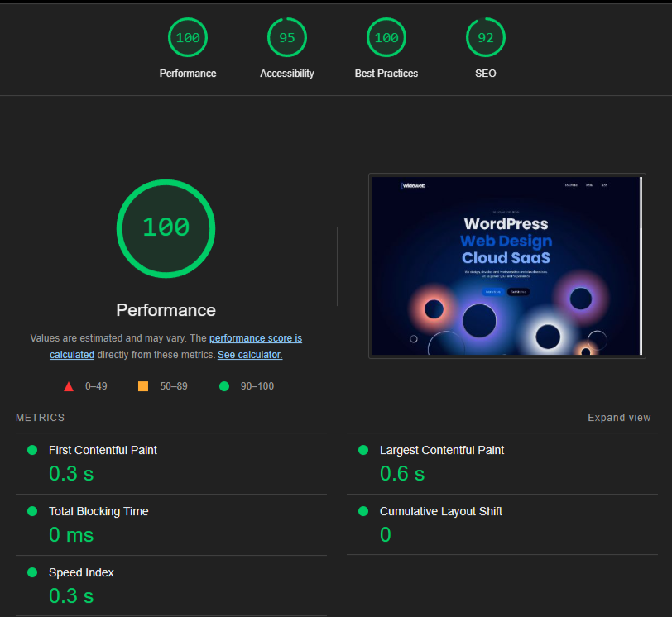Click the green circle 90–100 legend icon

[x=224, y=386]
